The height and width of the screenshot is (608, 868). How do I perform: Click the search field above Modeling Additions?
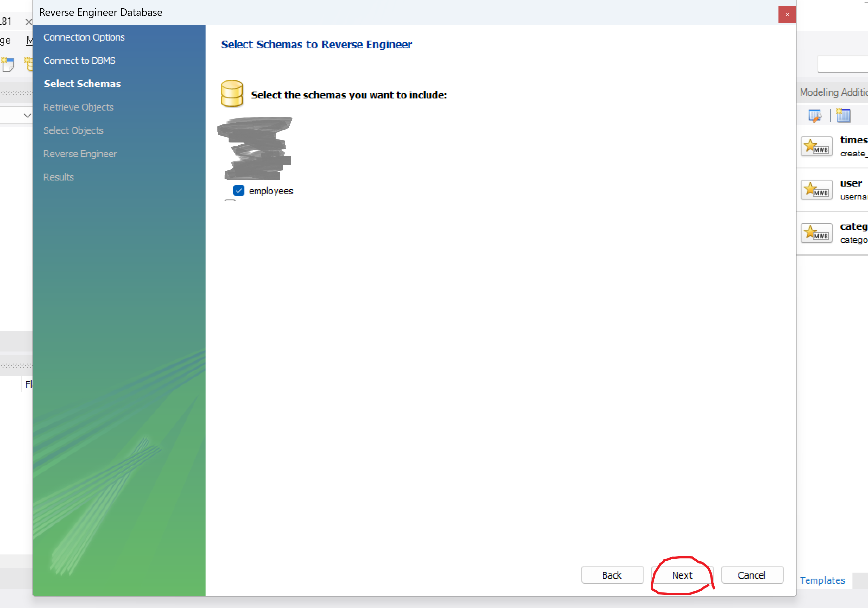(843, 64)
